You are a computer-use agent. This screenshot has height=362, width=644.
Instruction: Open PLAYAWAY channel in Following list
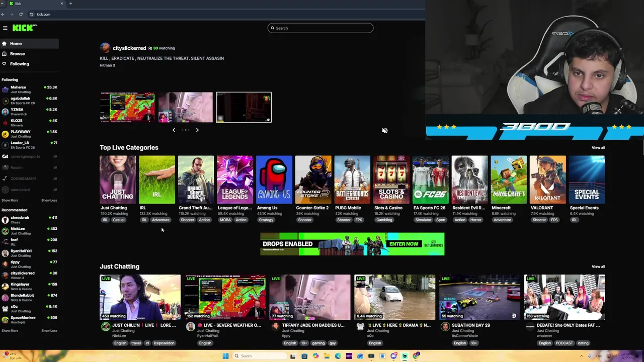[x=29, y=134]
